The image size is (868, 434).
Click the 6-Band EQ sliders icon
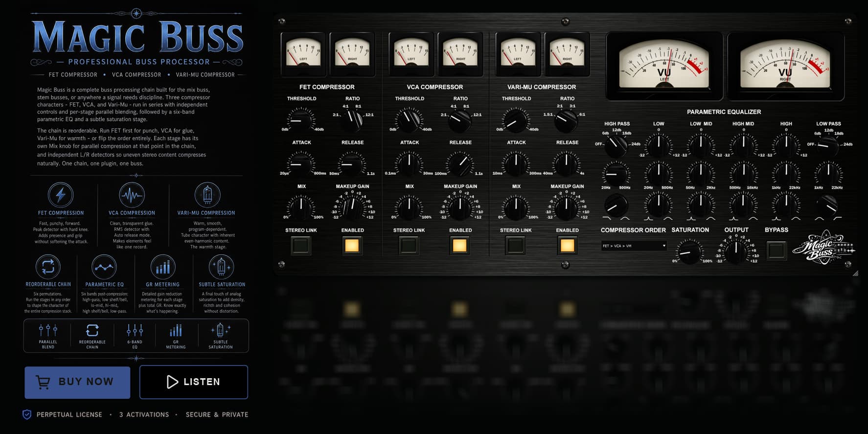click(x=135, y=330)
